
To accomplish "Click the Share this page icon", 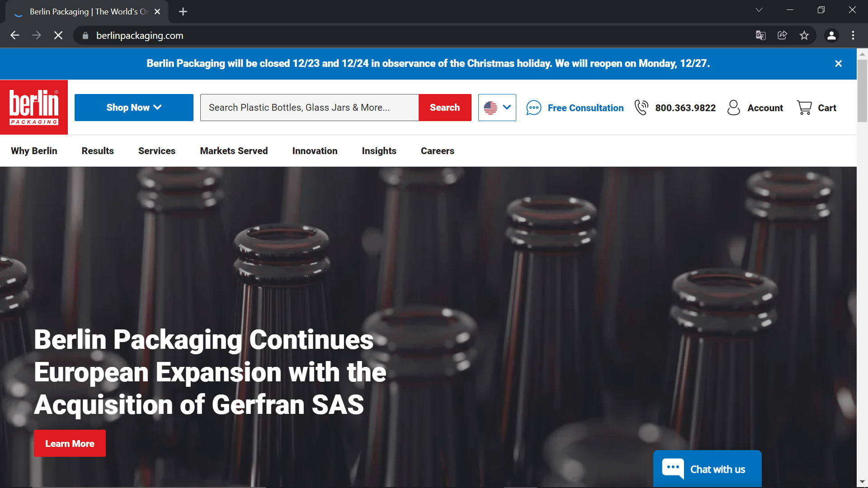I will coord(782,35).
